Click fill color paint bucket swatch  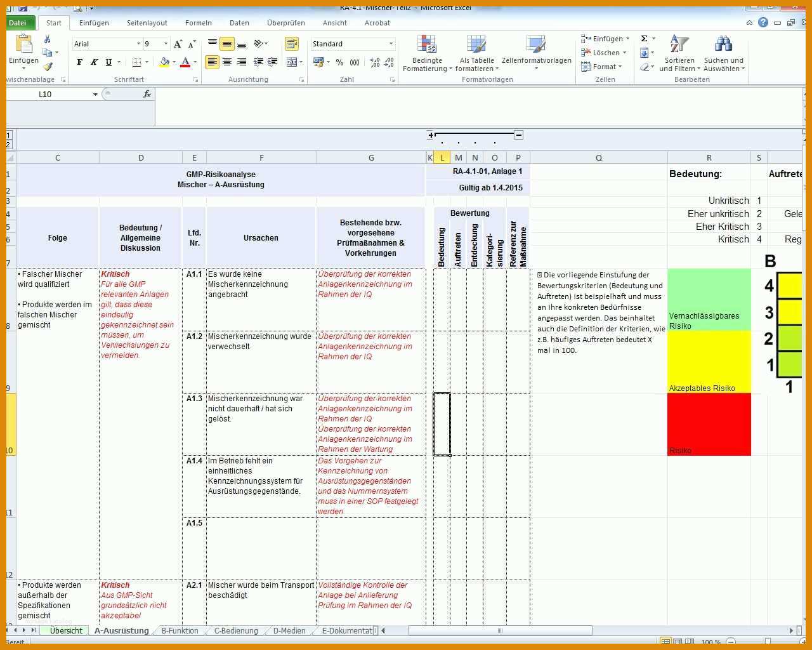click(164, 62)
